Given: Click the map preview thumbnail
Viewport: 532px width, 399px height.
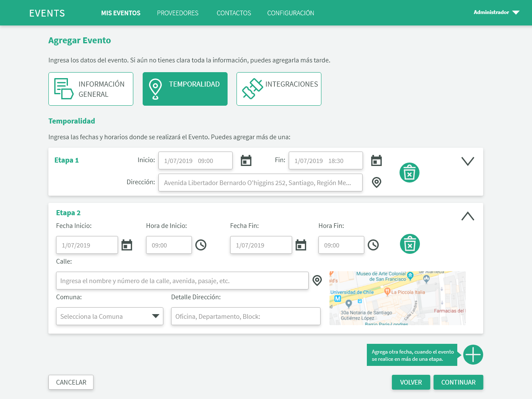Looking at the screenshot, I should 397,298.
